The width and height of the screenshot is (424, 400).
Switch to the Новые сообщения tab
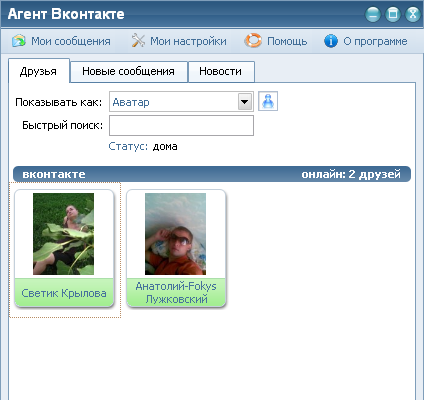(x=129, y=71)
